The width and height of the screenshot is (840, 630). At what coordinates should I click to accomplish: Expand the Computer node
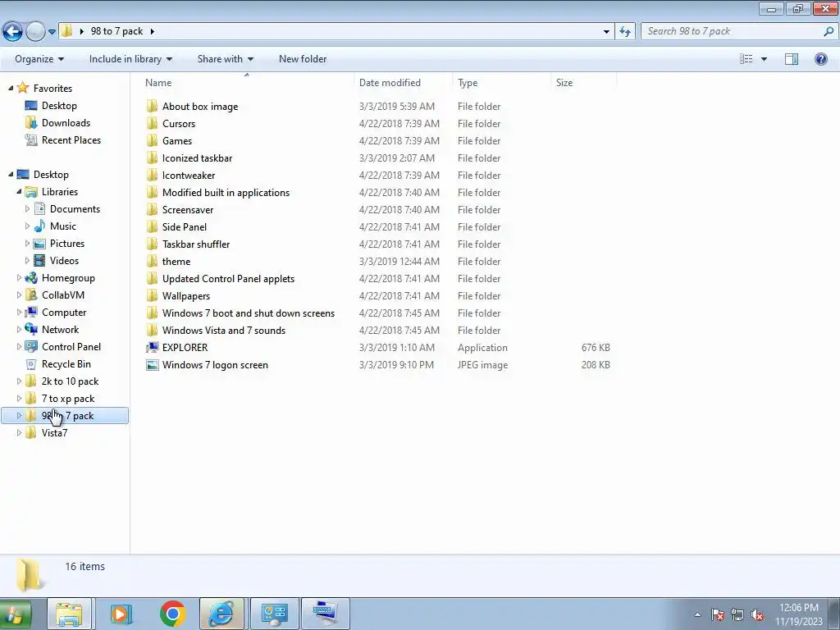click(x=19, y=313)
